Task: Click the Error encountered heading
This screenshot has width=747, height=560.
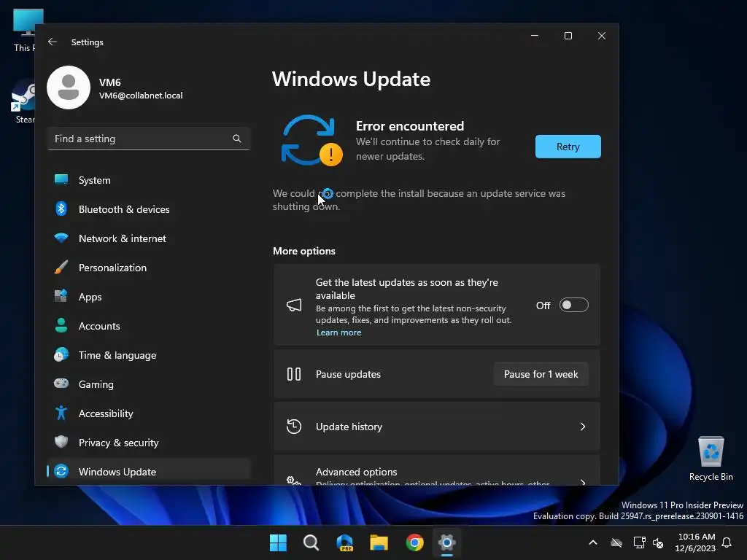Action: tap(410, 125)
